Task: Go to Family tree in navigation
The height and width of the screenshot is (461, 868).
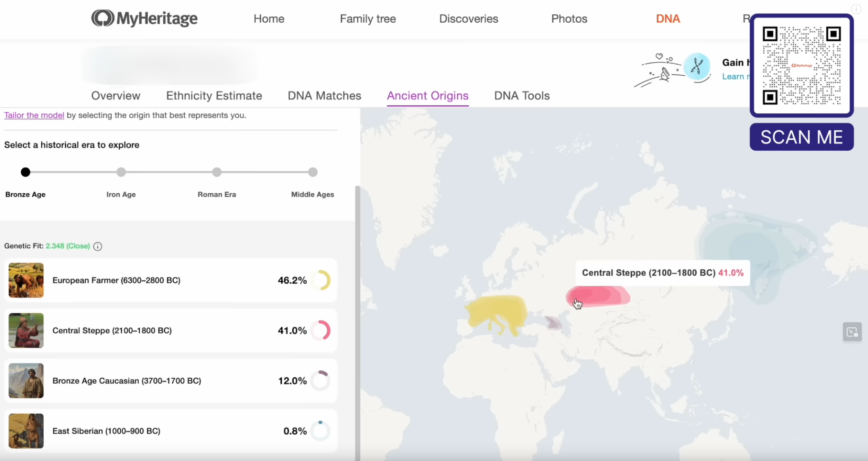Action: 367,19
